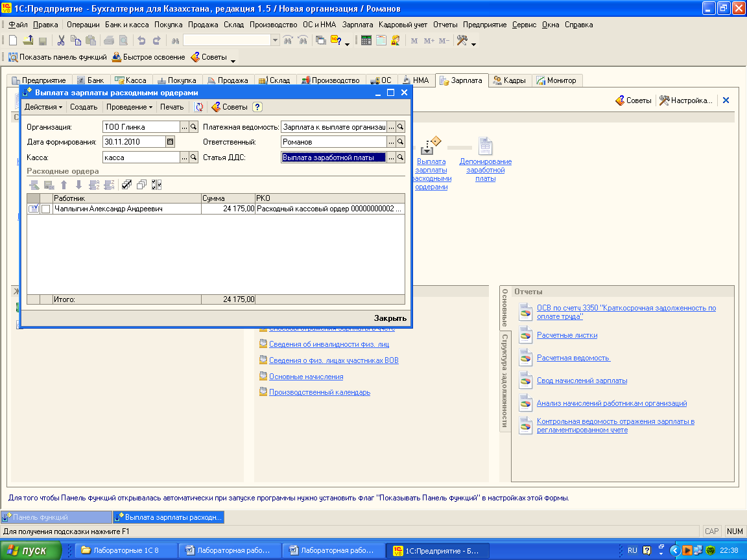747x560 pixels.
Task: Click the Move up arrow in orders toolbar
Action: (x=64, y=185)
